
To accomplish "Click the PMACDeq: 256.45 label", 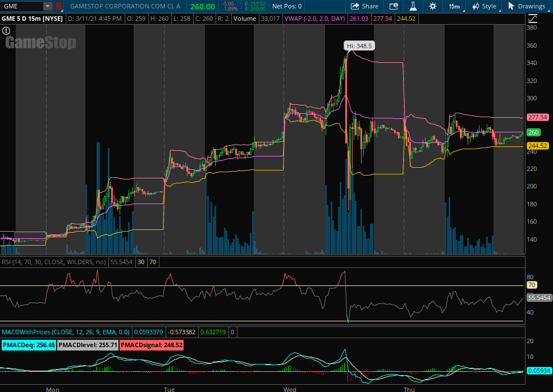I will pos(29,345).
